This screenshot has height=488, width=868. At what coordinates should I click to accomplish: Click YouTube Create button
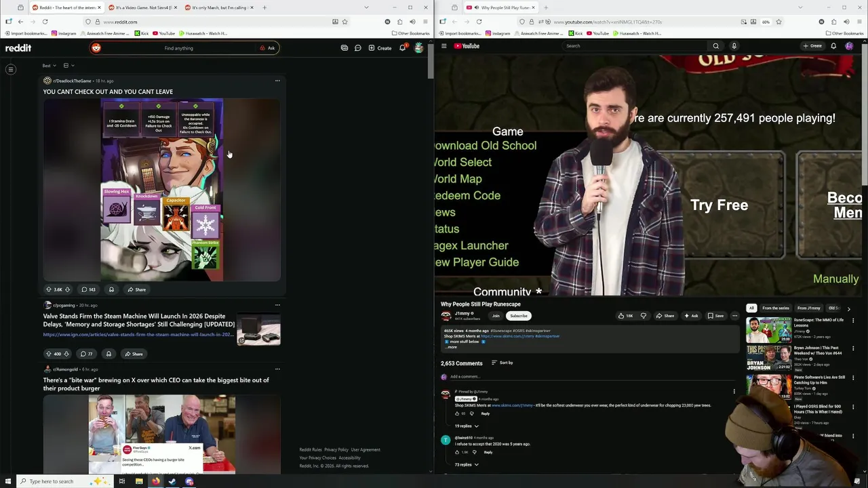pyautogui.click(x=812, y=46)
